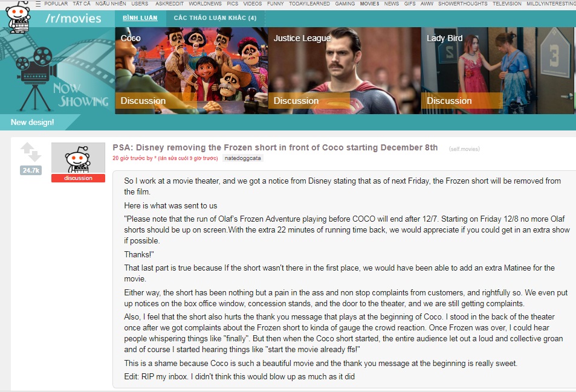Select NGẪU NHIÊN in top bar
Viewport: 576px width, 392px height.
(x=111, y=4)
